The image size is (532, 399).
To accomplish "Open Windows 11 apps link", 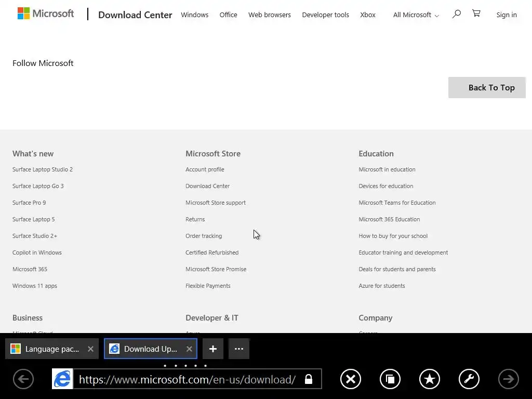I will (35, 286).
